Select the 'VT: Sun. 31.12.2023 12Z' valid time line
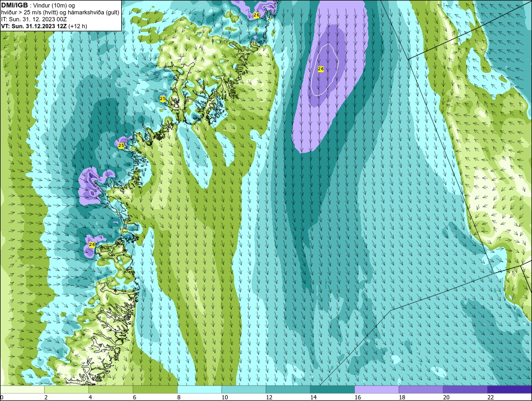The width and height of the screenshot is (532, 401). pos(34,26)
